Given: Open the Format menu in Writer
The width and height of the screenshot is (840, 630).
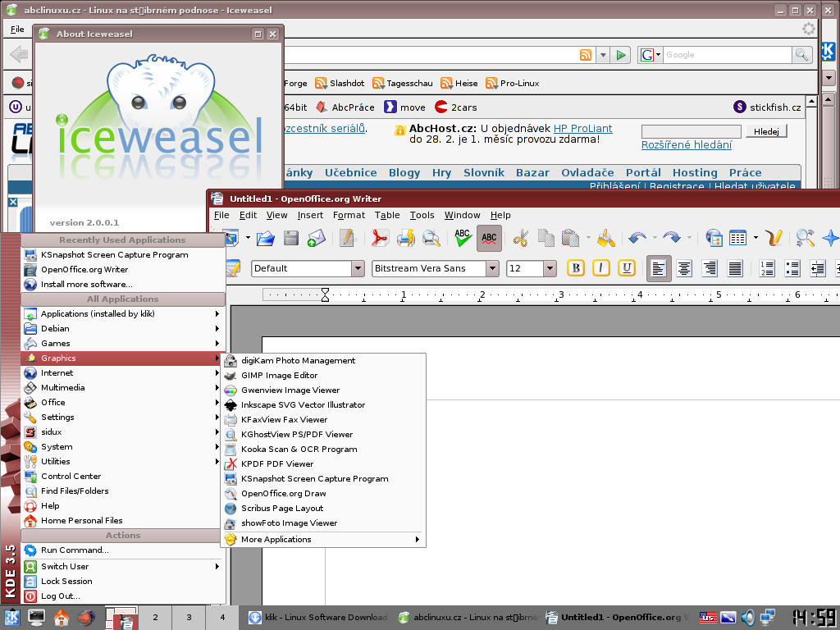Looking at the screenshot, I should (349, 215).
